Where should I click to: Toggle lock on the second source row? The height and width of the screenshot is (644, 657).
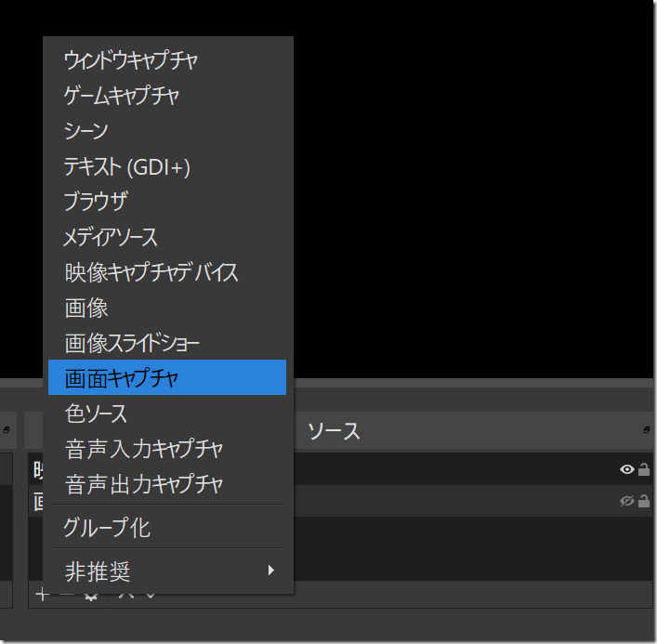coord(644,501)
